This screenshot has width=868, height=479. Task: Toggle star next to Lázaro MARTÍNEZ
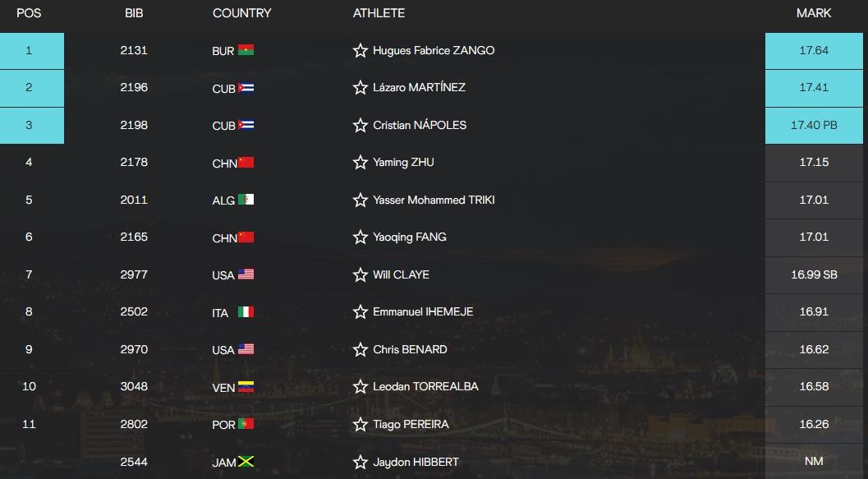[x=360, y=88]
